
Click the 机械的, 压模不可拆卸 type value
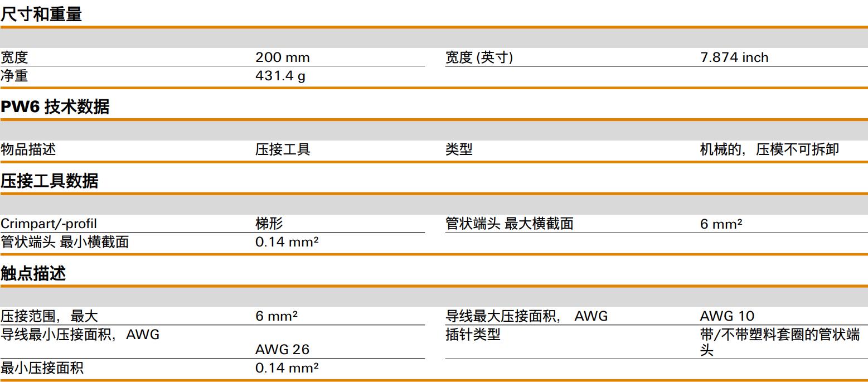[x=769, y=149]
